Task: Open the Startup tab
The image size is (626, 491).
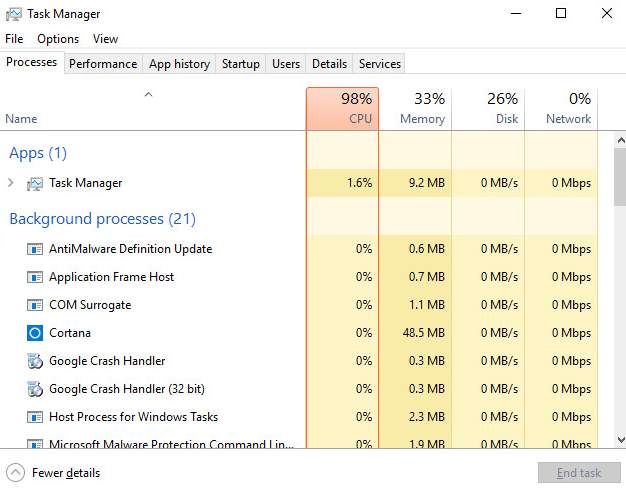Action: pyautogui.click(x=241, y=64)
